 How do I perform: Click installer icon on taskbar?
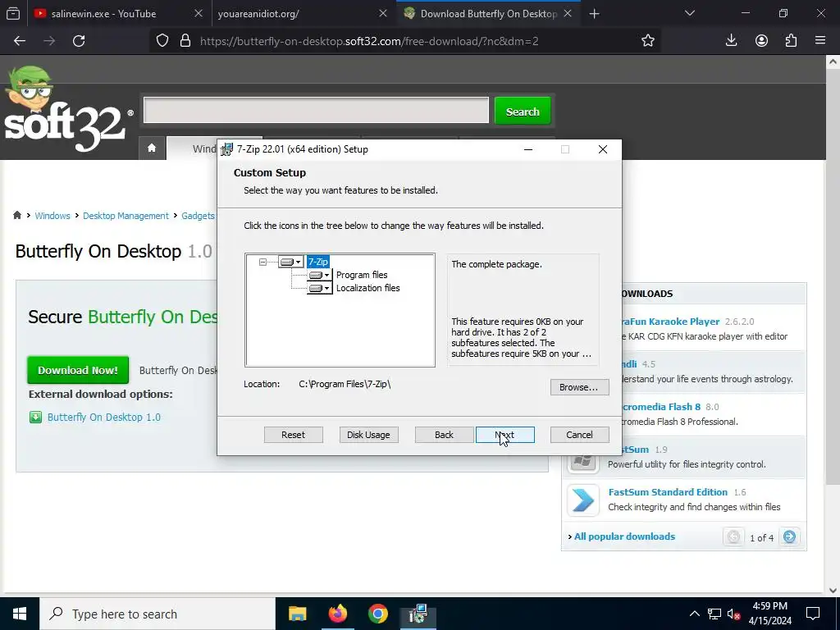coord(418,614)
